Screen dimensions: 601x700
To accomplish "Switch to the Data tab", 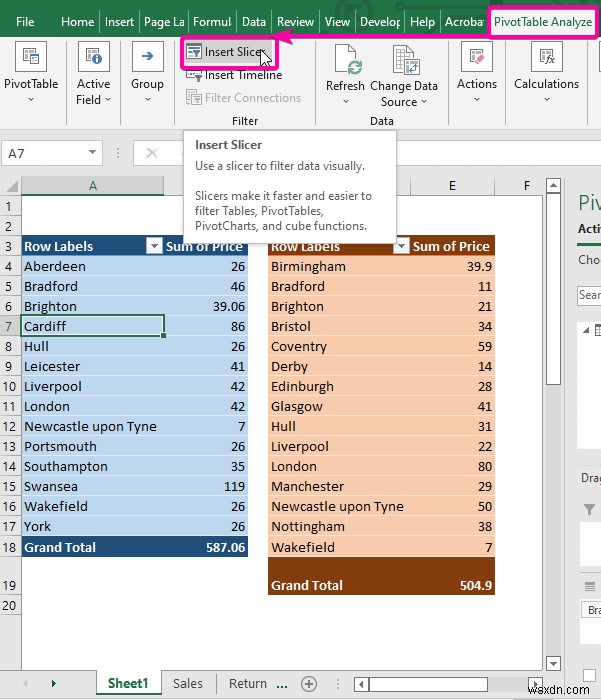I will click(x=254, y=21).
